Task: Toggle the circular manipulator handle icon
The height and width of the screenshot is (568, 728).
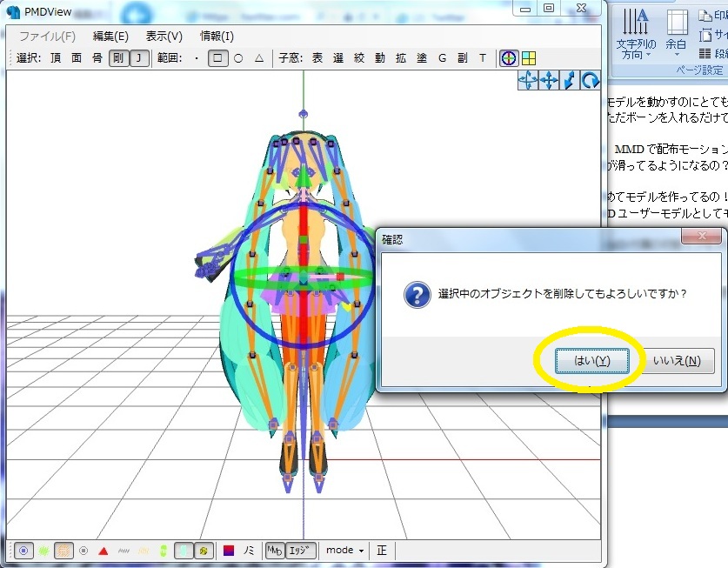Action: [509, 58]
